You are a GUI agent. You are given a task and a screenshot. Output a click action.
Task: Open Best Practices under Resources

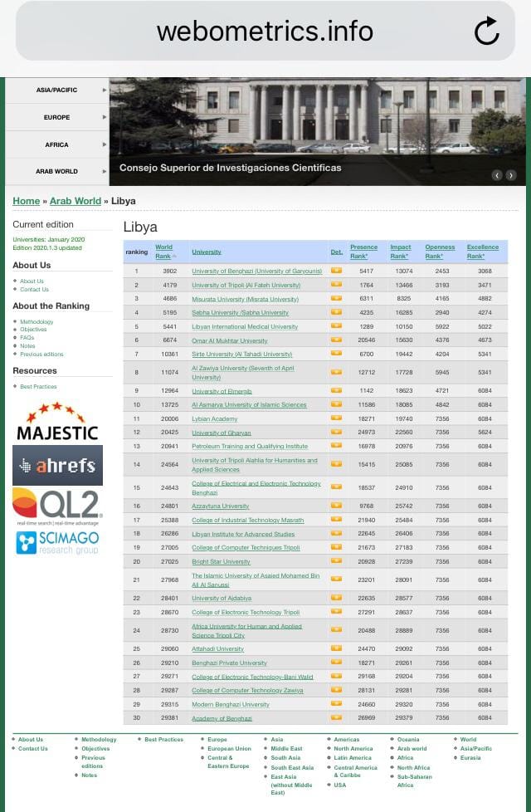click(x=38, y=386)
